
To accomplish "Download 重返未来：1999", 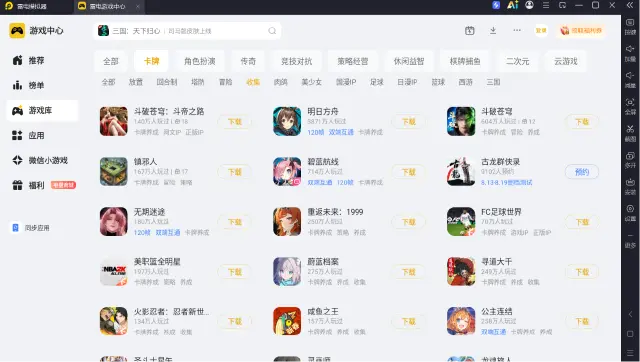I will (x=409, y=222).
